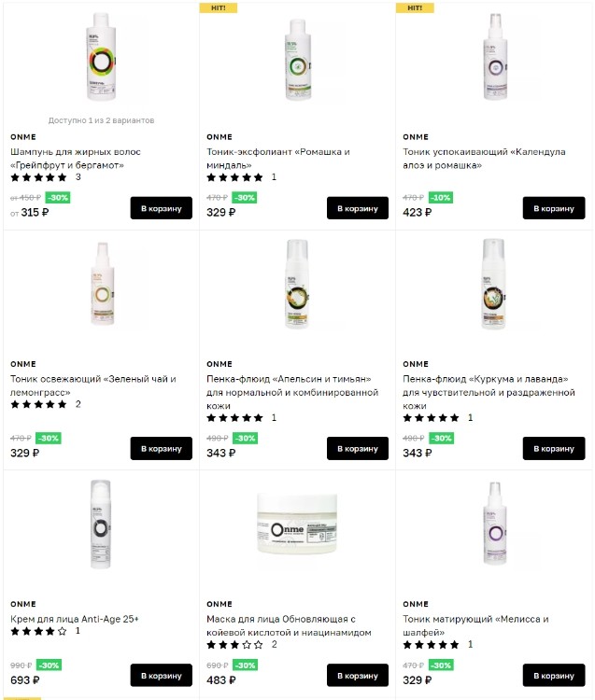Open the Onme kojic acid mask jar image
Viewport: 595px width, 700px height.
click(297, 524)
